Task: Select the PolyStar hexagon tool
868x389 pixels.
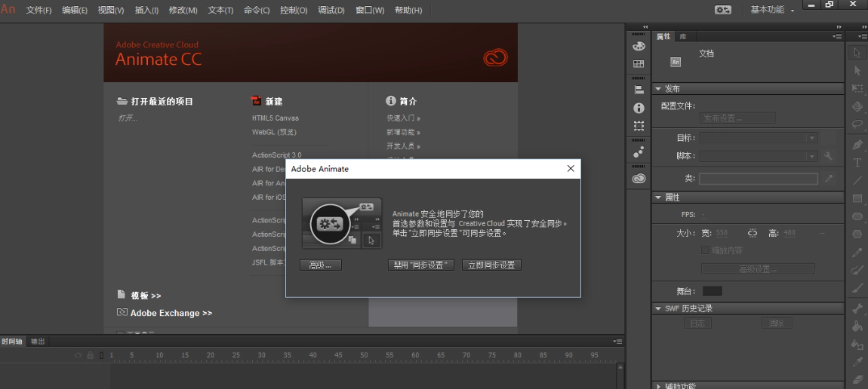Action: pos(857,234)
